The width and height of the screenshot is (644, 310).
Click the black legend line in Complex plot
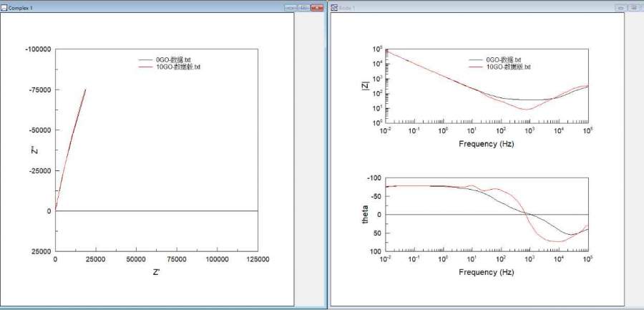(146, 60)
